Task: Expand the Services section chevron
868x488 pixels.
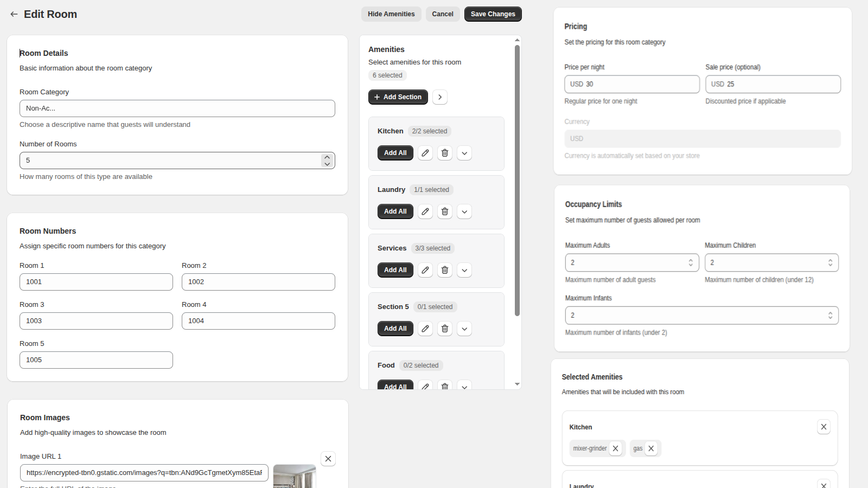Action: click(464, 270)
